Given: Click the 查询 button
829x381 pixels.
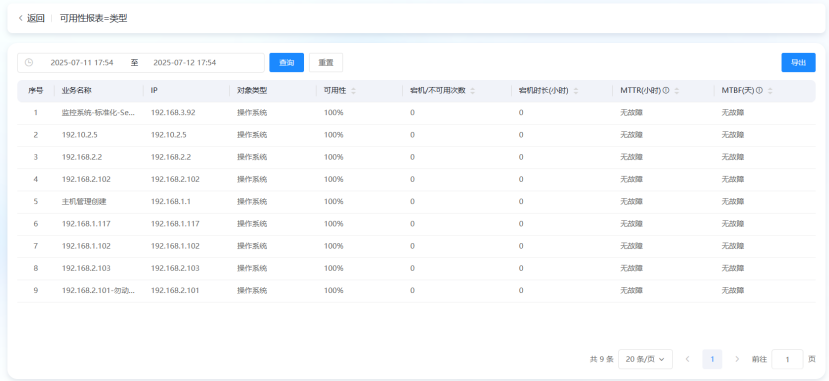Looking at the screenshot, I should (x=287, y=62).
